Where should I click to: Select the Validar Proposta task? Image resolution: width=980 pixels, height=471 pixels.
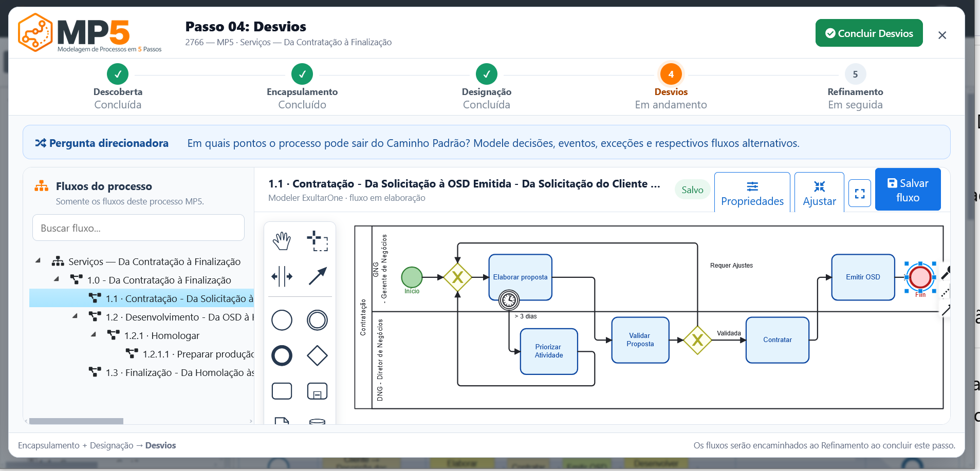coord(640,340)
